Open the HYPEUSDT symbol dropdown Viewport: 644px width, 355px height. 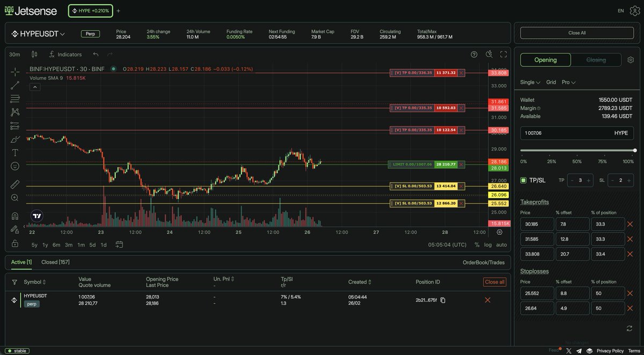(x=38, y=34)
